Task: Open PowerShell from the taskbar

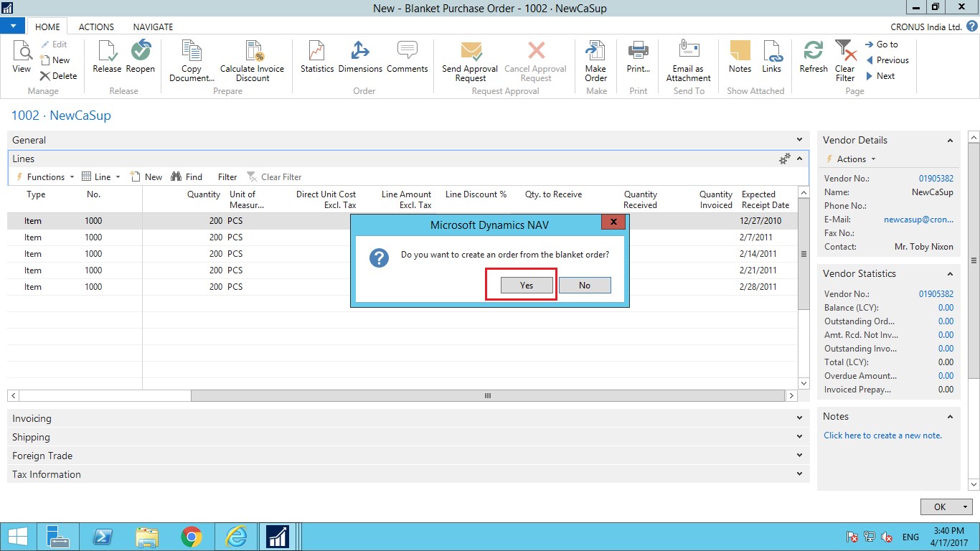Action: (x=102, y=537)
